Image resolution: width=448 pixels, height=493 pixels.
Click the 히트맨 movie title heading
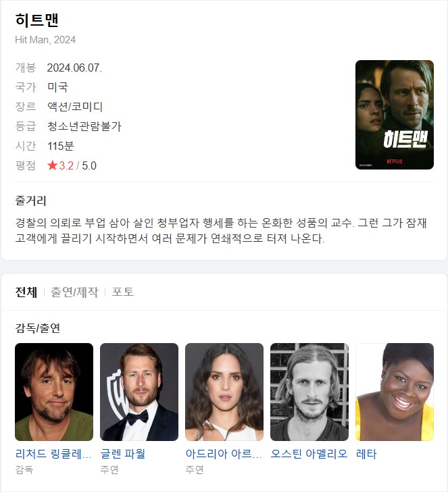pyautogui.click(x=36, y=20)
